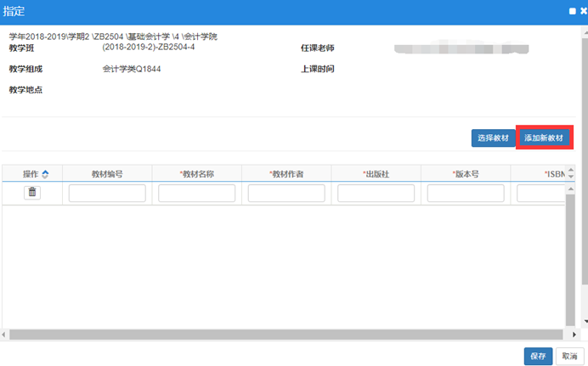This screenshot has width=588, height=366.
Task: Click the text (2018-2019-2)-ZB2504-4
Action: tap(149, 47)
